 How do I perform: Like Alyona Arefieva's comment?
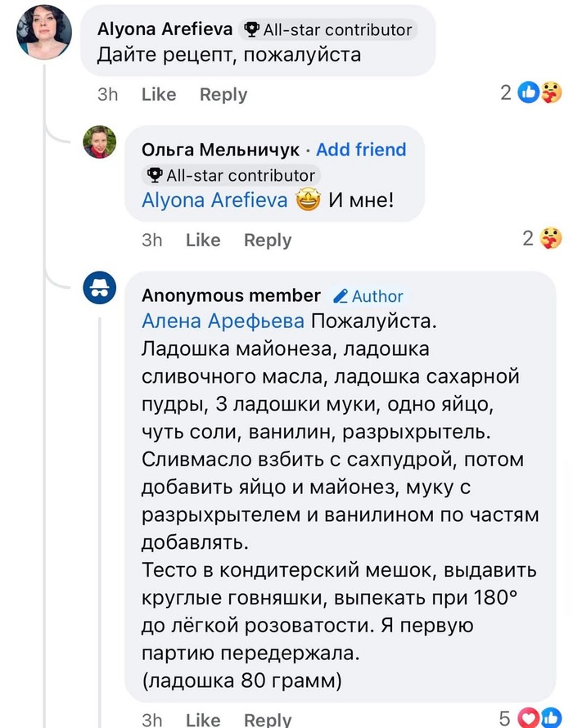coord(159,94)
